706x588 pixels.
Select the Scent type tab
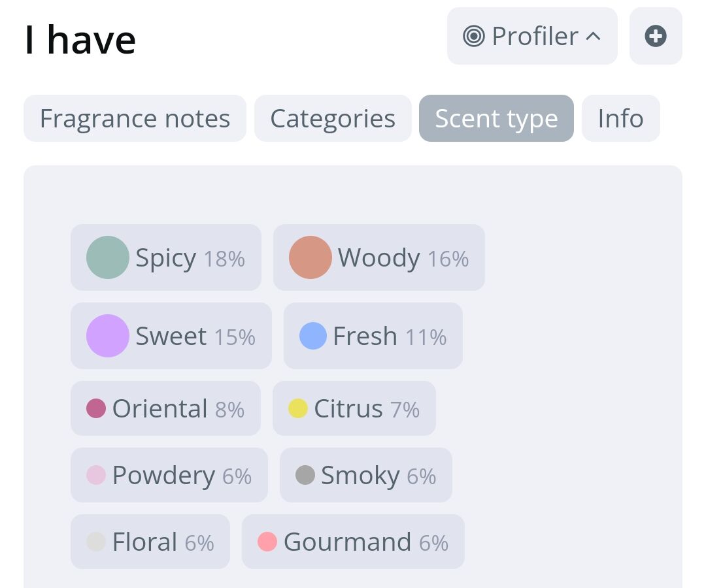[496, 118]
